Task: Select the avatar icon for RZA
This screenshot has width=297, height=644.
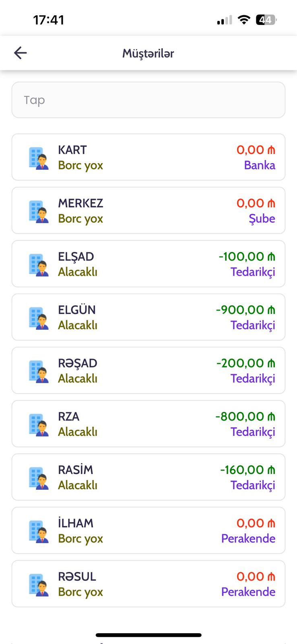Action: [x=39, y=424]
